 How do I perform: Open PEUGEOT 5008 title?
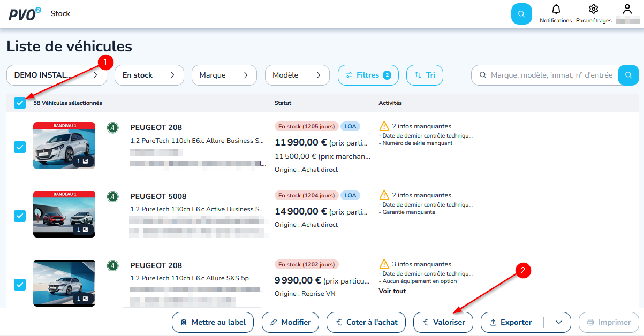(158, 196)
